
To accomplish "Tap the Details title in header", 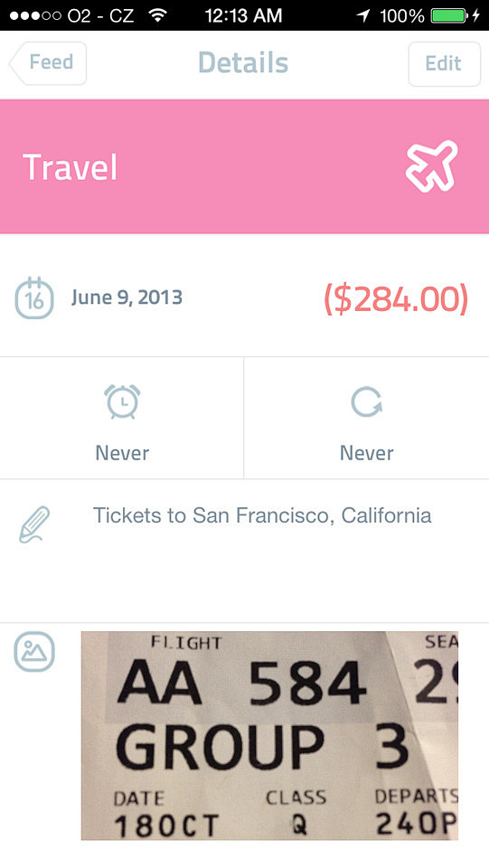I will pos(243,62).
